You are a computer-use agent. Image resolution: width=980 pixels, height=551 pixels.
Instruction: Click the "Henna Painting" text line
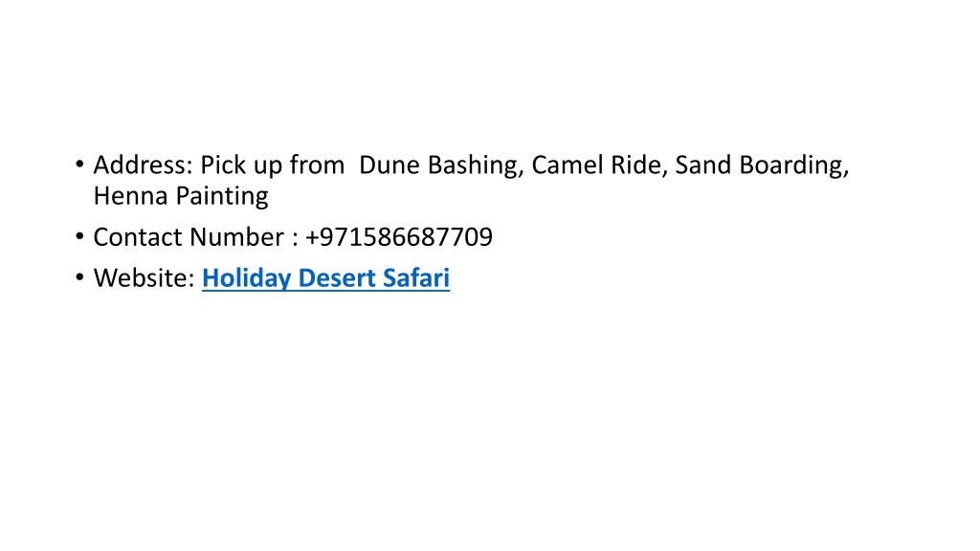(x=181, y=196)
